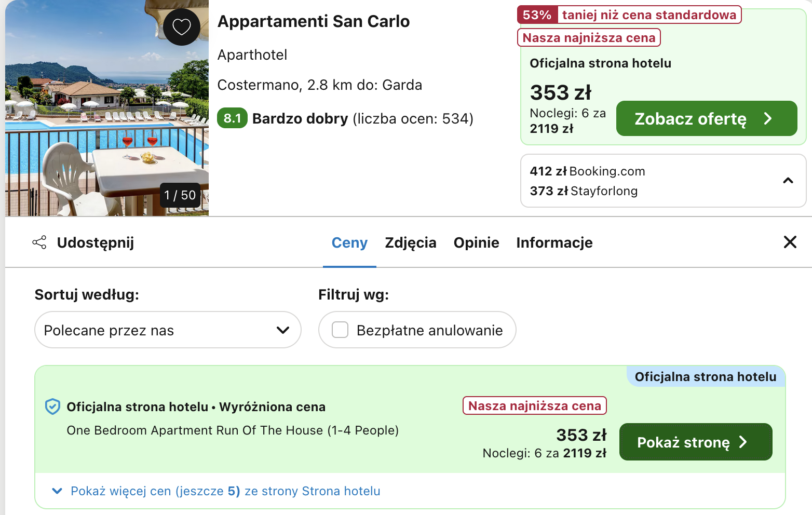812x515 pixels.
Task: Click the Appartamenti San Carlo hotel title
Action: [313, 21]
